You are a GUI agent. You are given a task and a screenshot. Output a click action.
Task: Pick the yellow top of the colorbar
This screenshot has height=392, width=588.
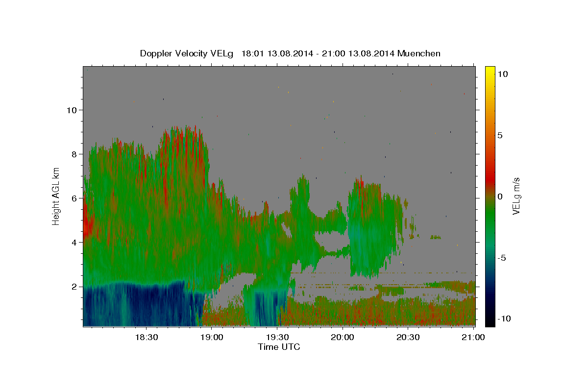[490, 71]
